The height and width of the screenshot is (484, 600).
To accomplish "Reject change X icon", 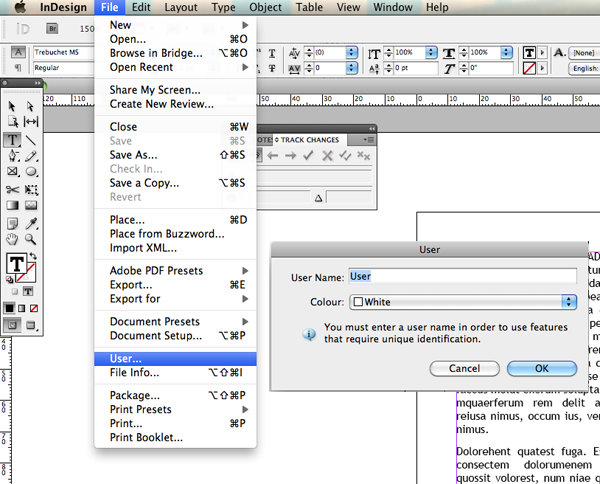I will [x=327, y=155].
